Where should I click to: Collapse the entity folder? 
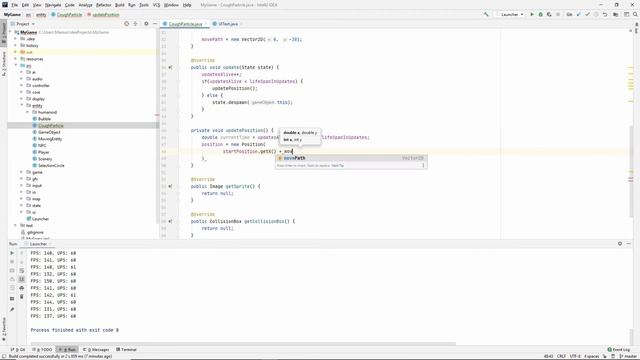(x=22, y=105)
